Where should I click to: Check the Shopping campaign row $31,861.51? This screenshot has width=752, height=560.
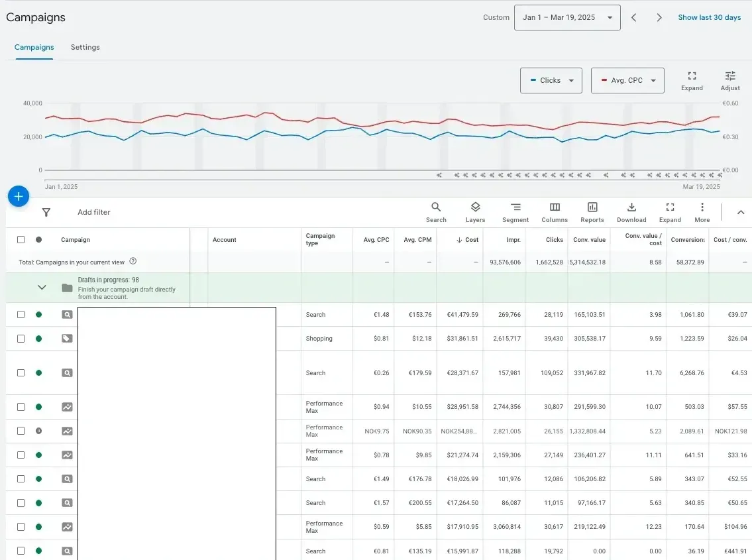tap(21, 339)
